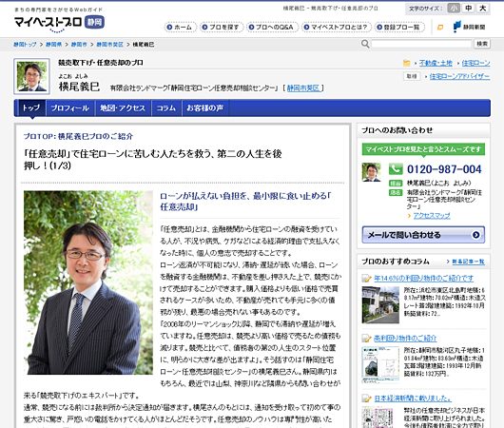Switch to the 地図・アクセス tab
The width and height of the screenshot is (504, 428).
tap(123, 108)
